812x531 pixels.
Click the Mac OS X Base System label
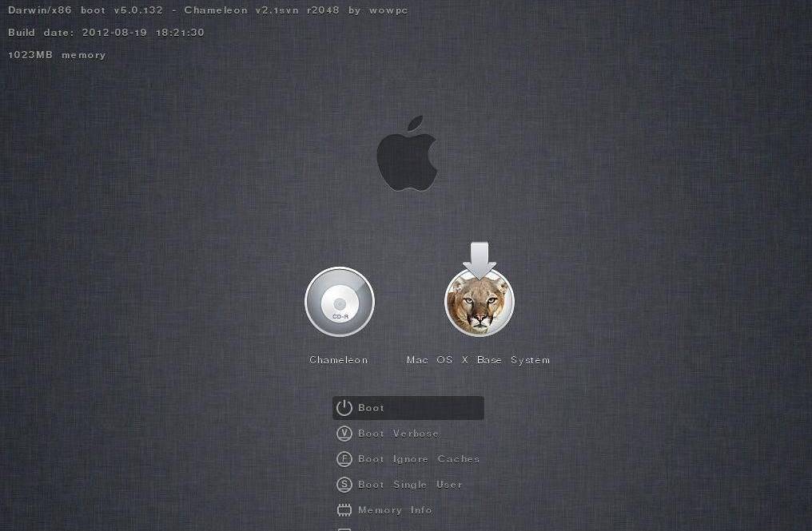[478, 360]
